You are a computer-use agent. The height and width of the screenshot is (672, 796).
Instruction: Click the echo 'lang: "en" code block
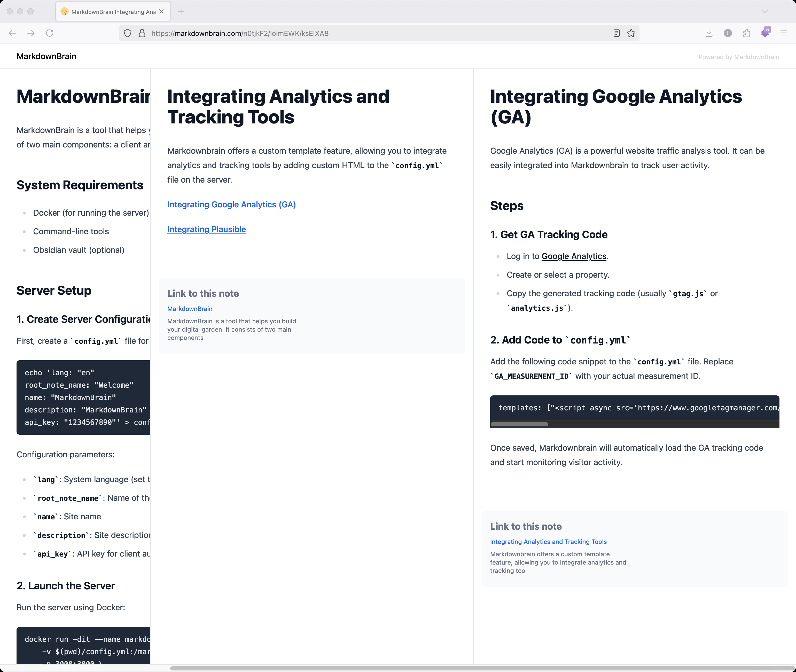tap(83, 397)
